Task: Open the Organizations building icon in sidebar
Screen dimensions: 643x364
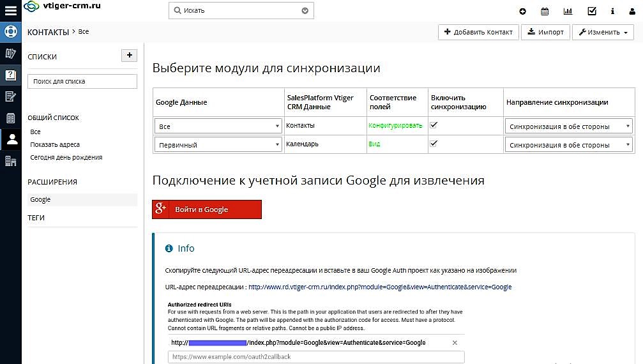Action: pyautogui.click(x=10, y=161)
